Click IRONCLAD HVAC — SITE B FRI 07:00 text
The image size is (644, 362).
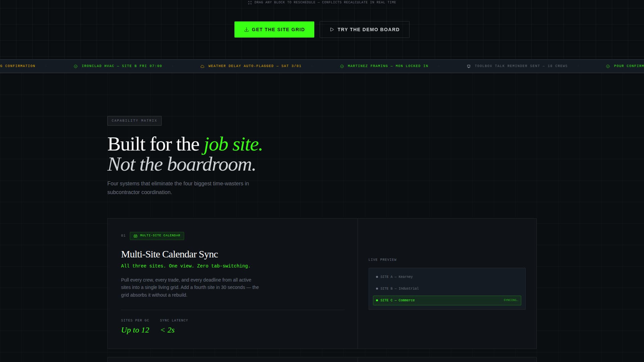(122, 66)
